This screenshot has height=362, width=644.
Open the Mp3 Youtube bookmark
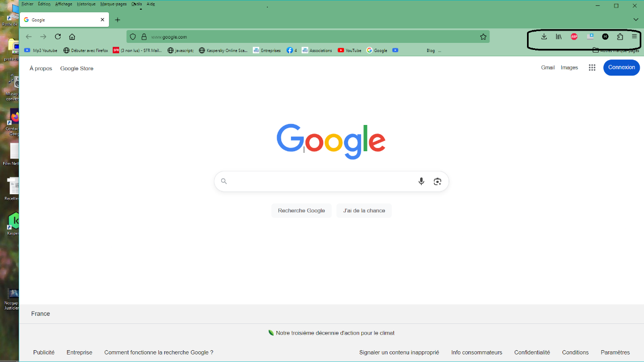[41, 50]
